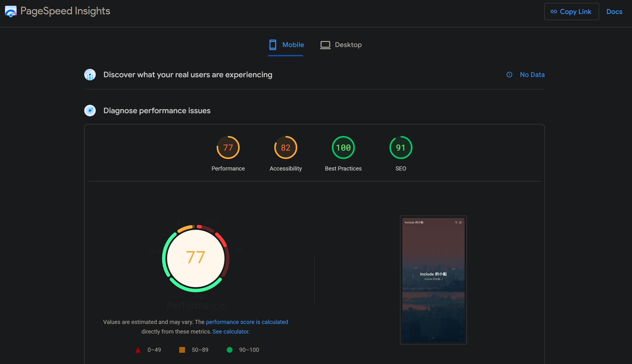
Task: Click the PageSpeed Insights logo icon
Action: (x=11, y=11)
